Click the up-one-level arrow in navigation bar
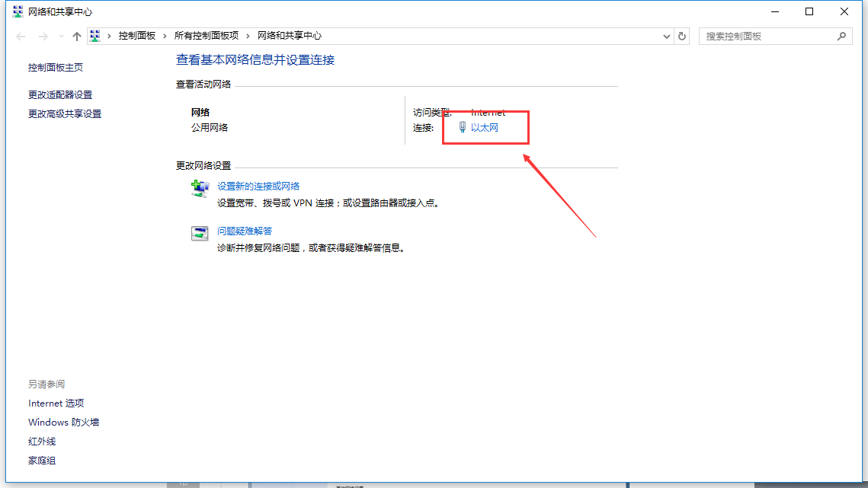868x488 pixels. tap(76, 36)
